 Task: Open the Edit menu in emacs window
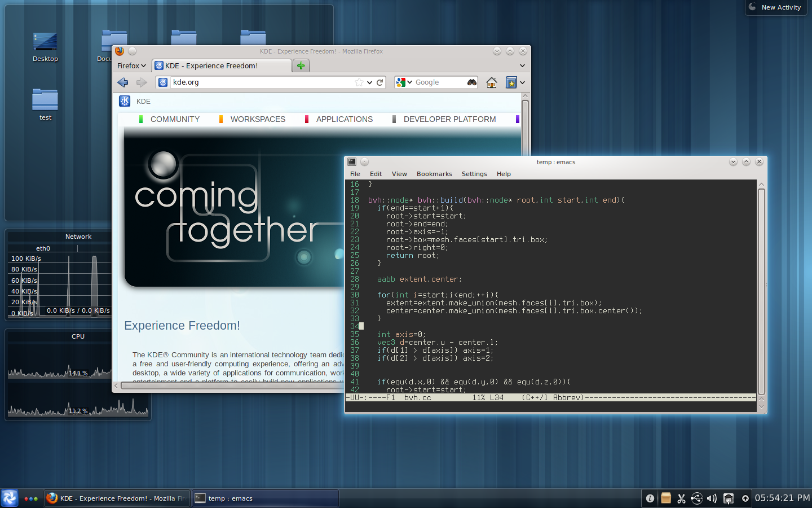click(376, 174)
